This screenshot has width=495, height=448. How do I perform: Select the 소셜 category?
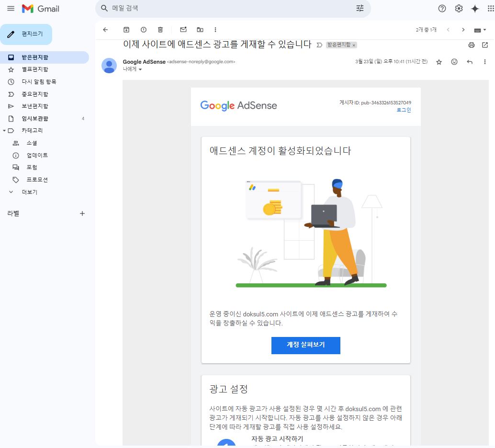coord(44,143)
